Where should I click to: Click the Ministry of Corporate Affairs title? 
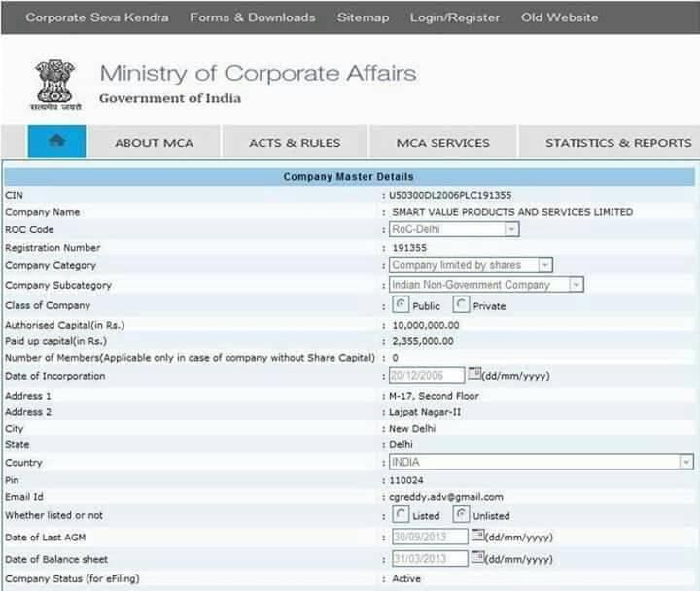pyautogui.click(x=258, y=73)
